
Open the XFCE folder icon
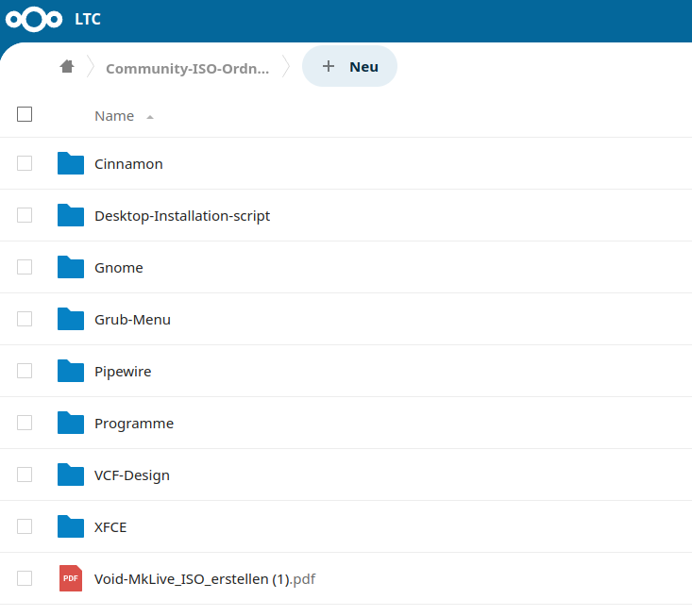[x=71, y=526]
